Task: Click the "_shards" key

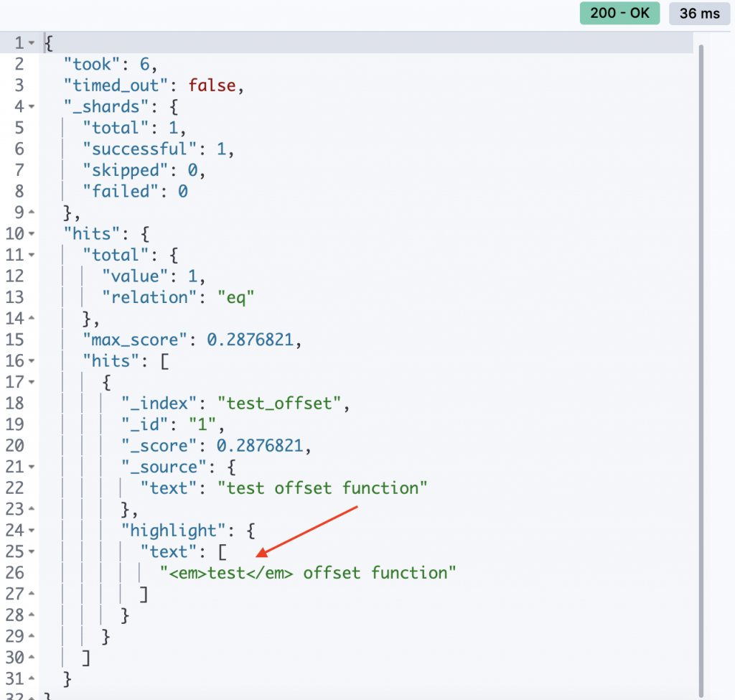Action: (106, 106)
